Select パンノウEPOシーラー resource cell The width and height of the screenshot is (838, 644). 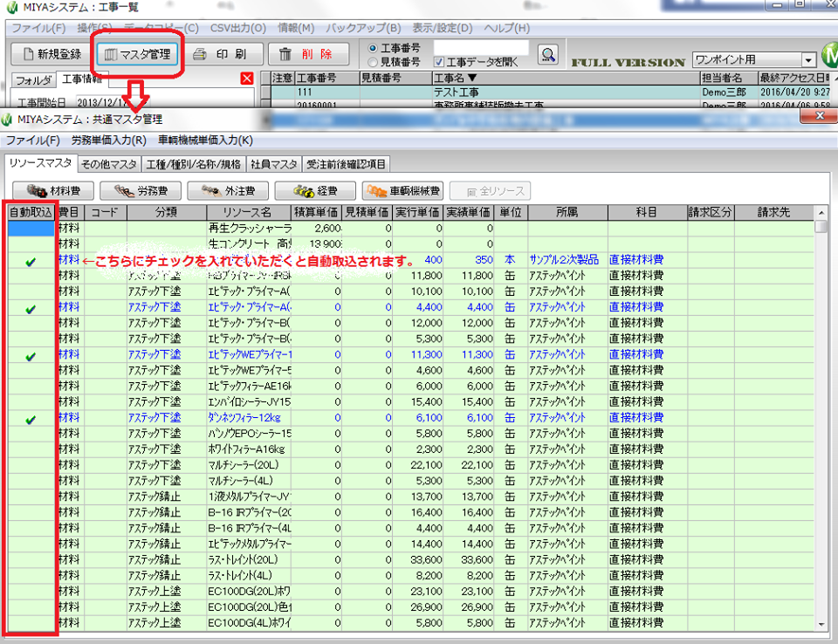pos(249,434)
